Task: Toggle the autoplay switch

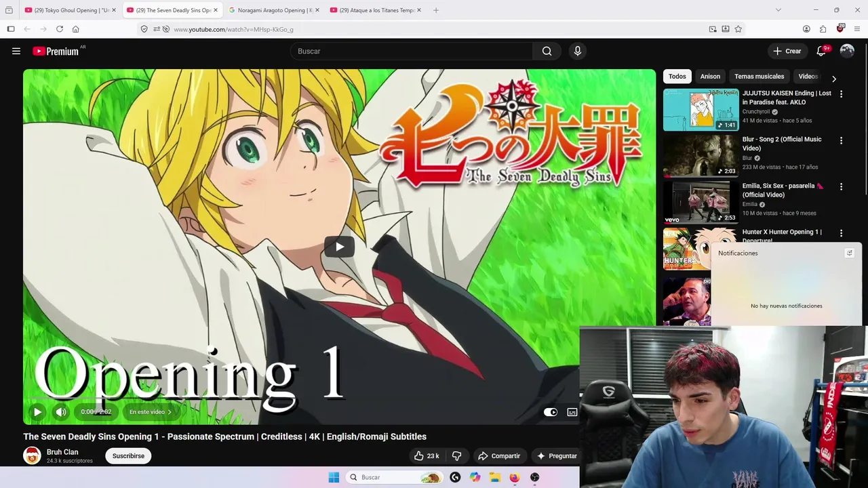Action: coord(551,412)
